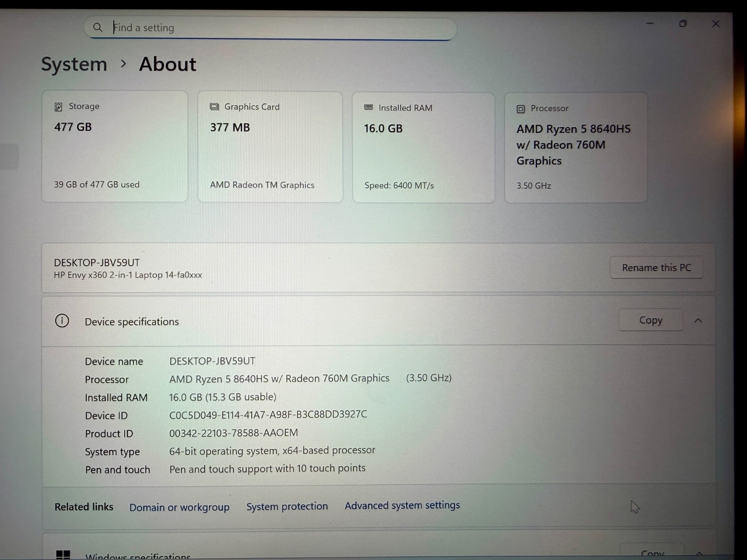Click the search magnifier icon
This screenshot has width=747, height=560.
(x=98, y=28)
